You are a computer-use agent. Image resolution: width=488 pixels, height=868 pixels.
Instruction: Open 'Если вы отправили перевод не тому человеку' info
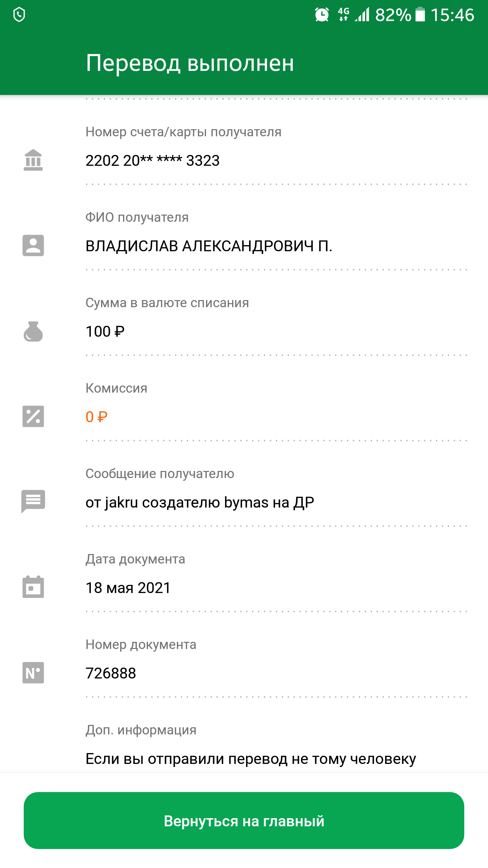[251, 759]
